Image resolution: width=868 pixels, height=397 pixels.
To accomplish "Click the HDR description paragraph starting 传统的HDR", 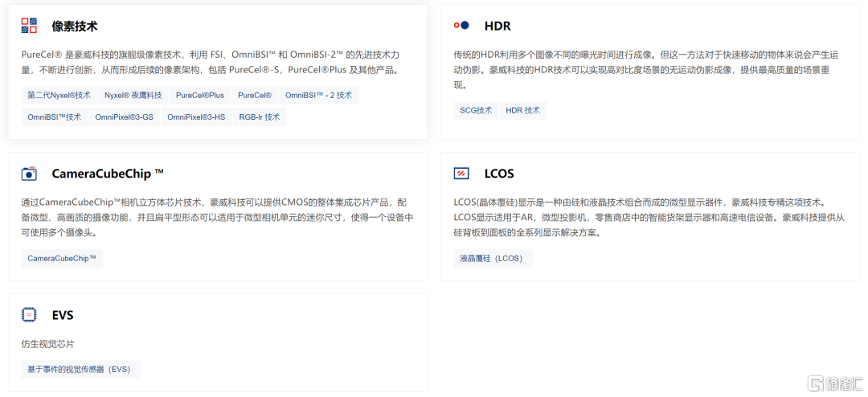I will tap(646, 71).
